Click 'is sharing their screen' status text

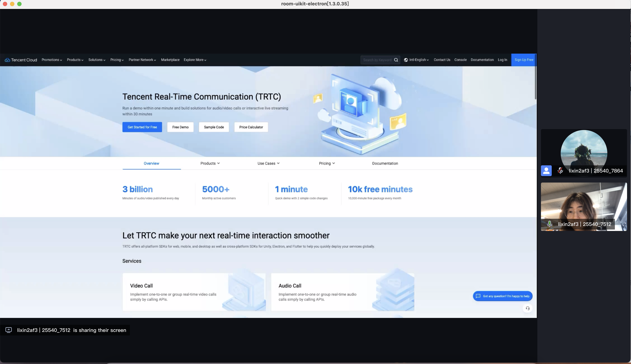[x=100, y=330]
